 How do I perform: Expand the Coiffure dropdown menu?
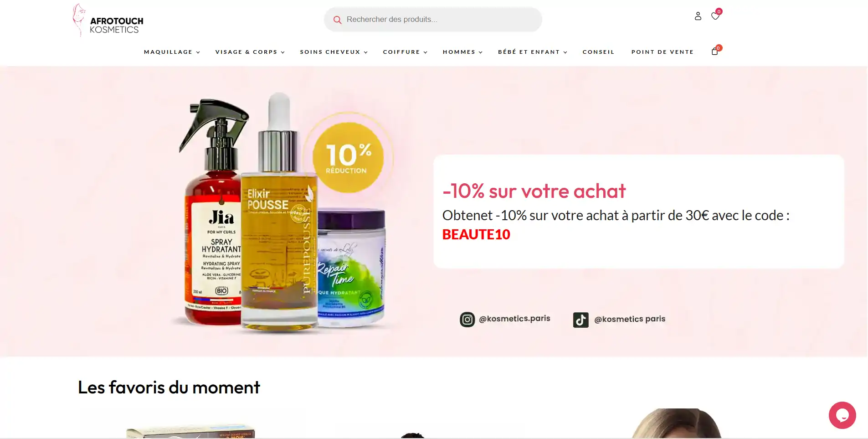(405, 52)
